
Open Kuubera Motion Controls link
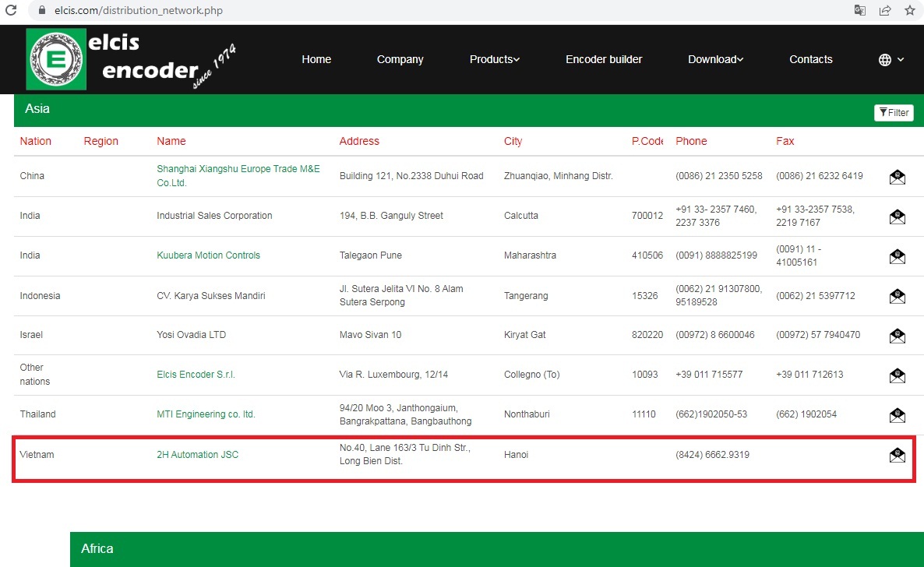coord(208,255)
